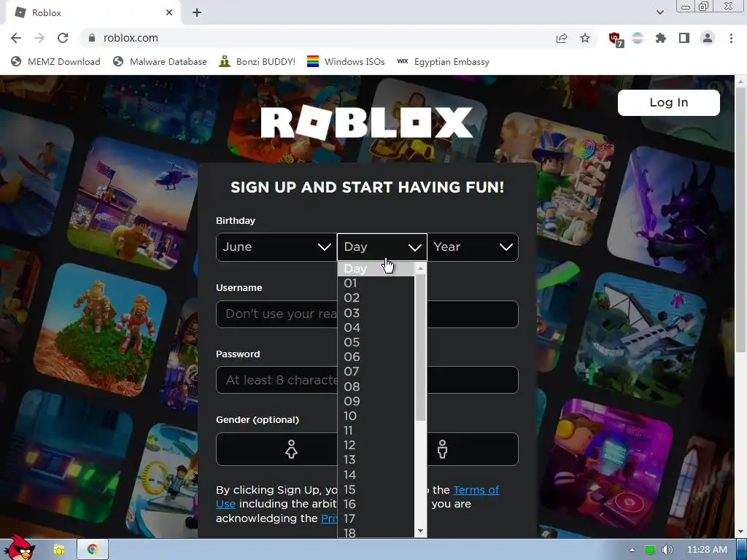
Task: Click the volume speaker tray icon
Action: pos(667,550)
